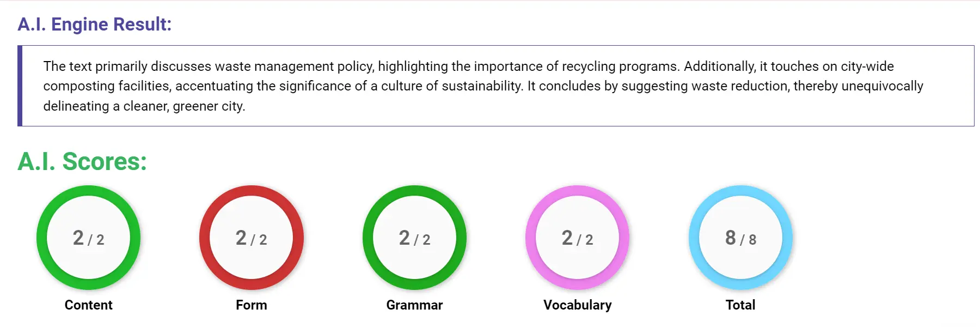Click the green ring of the Grammar gauge
Viewport: 980px width, 327px height.
(415, 192)
